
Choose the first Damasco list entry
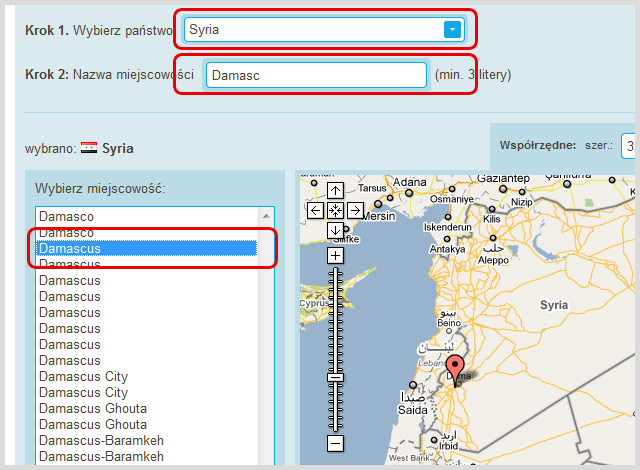coord(146,216)
